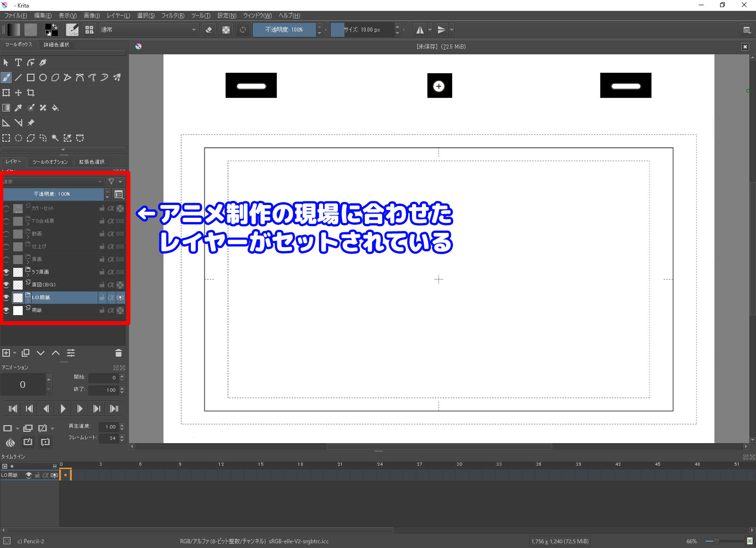Toggle vertical mirror mode

point(441,30)
